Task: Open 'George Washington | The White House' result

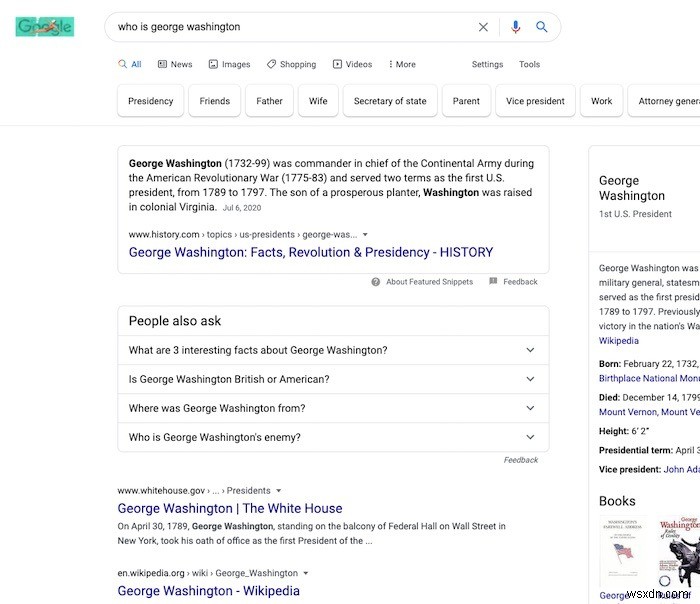Action: point(230,508)
